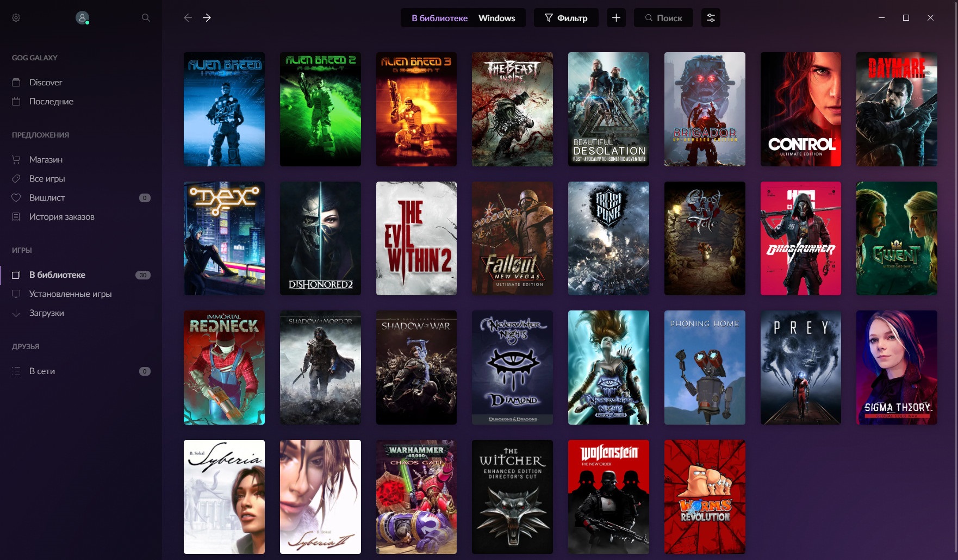
Task: Select the Windows platform tab
Action: [496, 18]
